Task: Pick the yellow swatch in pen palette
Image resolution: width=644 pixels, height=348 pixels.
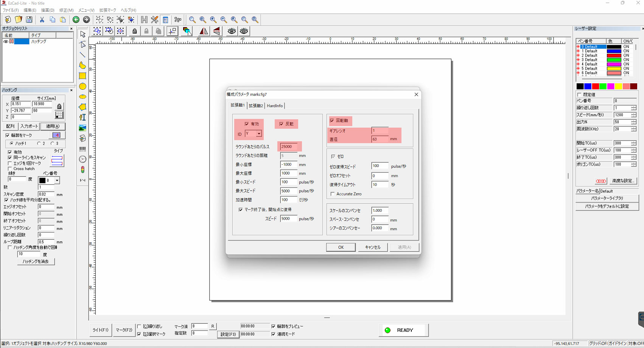Action: [619, 86]
